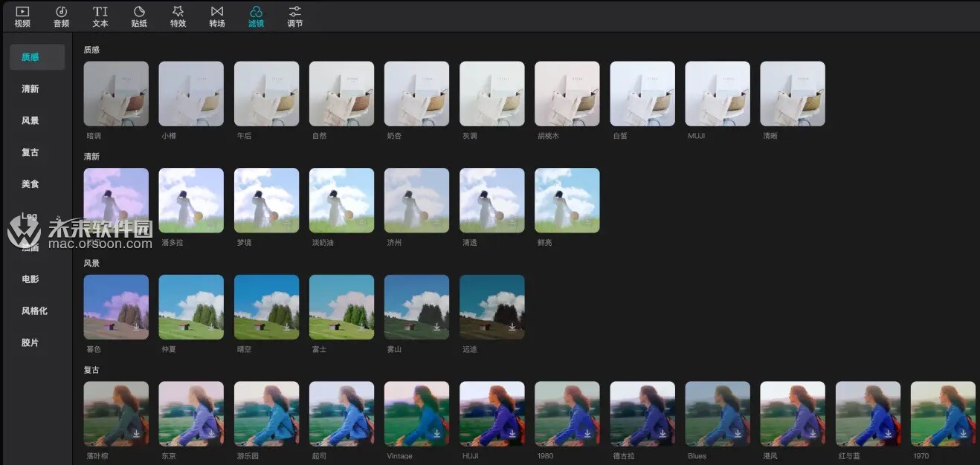
Task: Apply the 潘多拉 filter thumbnail
Action: pyautogui.click(x=191, y=201)
